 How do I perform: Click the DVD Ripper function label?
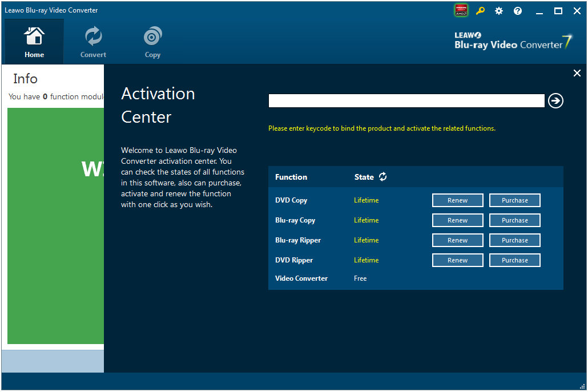click(x=293, y=260)
